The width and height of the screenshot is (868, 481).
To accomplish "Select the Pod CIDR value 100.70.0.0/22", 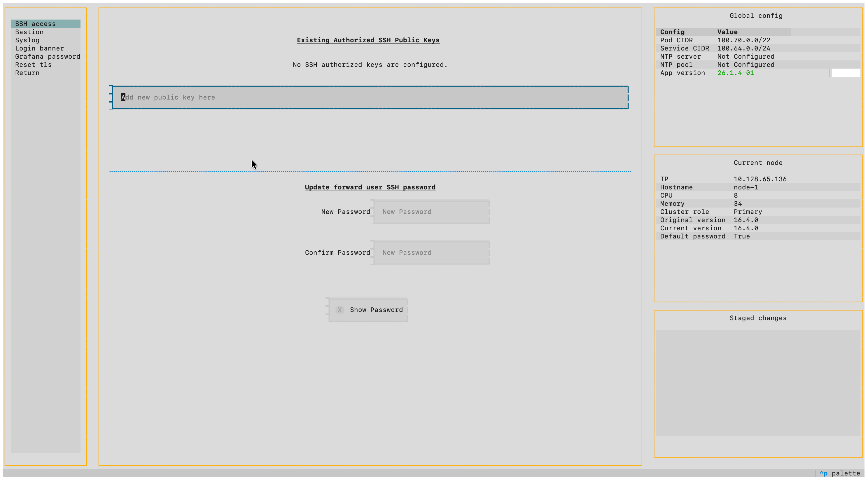I will (x=744, y=40).
